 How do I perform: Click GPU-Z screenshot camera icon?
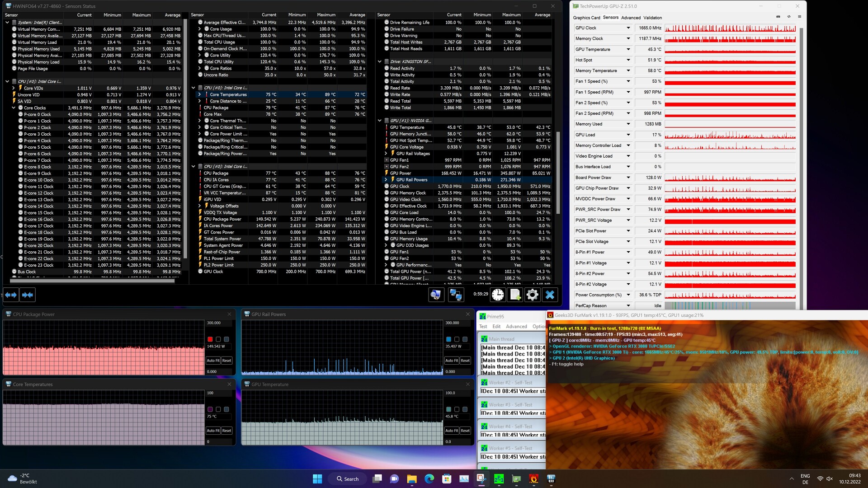778,17
